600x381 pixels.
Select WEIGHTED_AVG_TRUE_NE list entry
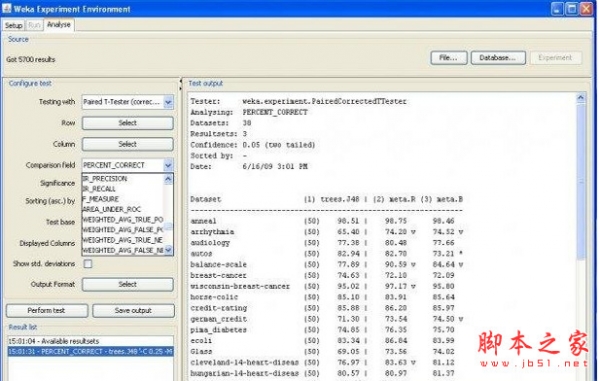(x=122, y=240)
